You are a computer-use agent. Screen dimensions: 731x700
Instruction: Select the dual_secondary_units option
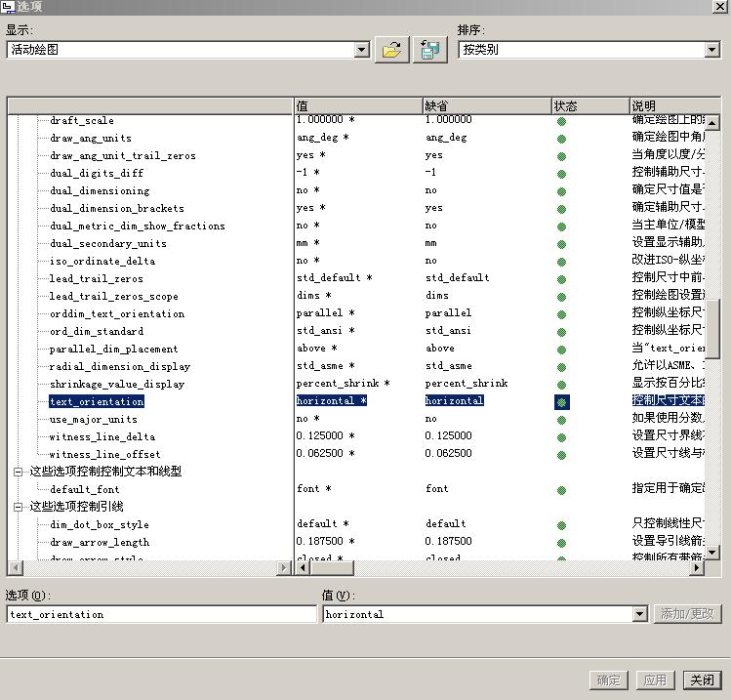(108, 243)
